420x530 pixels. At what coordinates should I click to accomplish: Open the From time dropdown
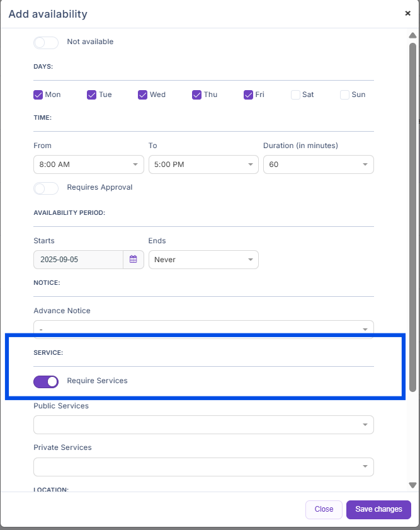click(x=89, y=164)
